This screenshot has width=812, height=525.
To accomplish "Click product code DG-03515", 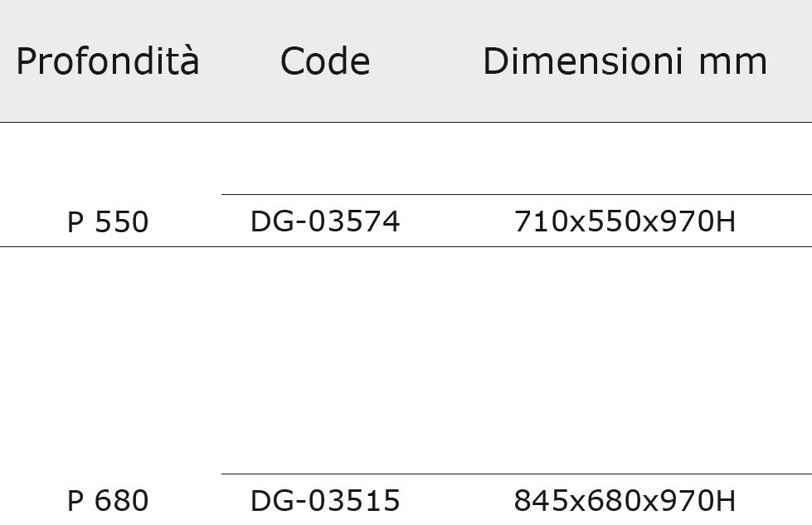I will (x=325, y=501).
